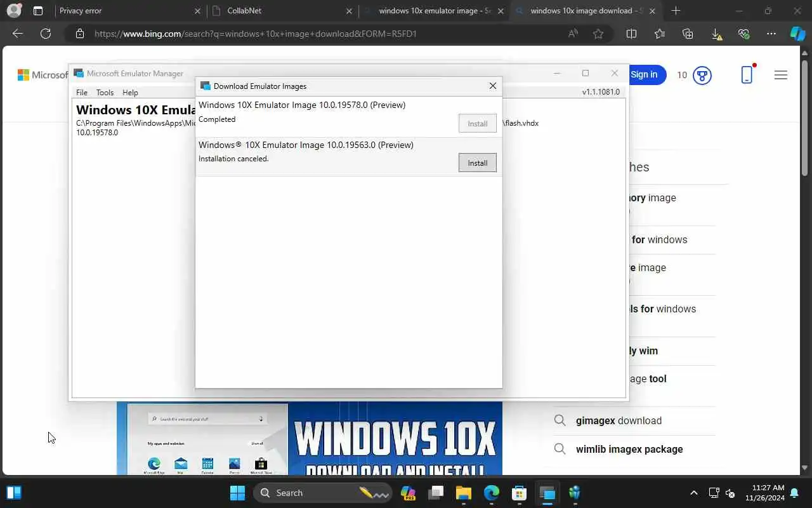Click related search gimagex download
Image resolution: width=812 pixels, height=508 pixels.
[x=619, y=420]
